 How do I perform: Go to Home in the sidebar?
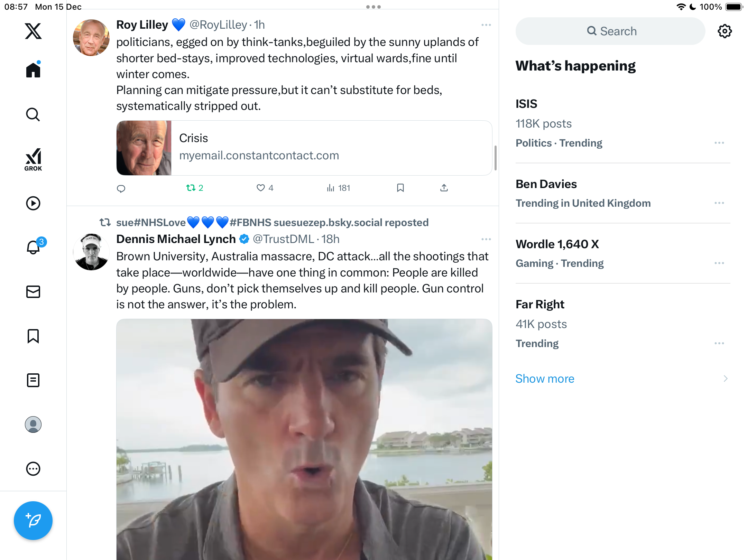pos(33,70)
